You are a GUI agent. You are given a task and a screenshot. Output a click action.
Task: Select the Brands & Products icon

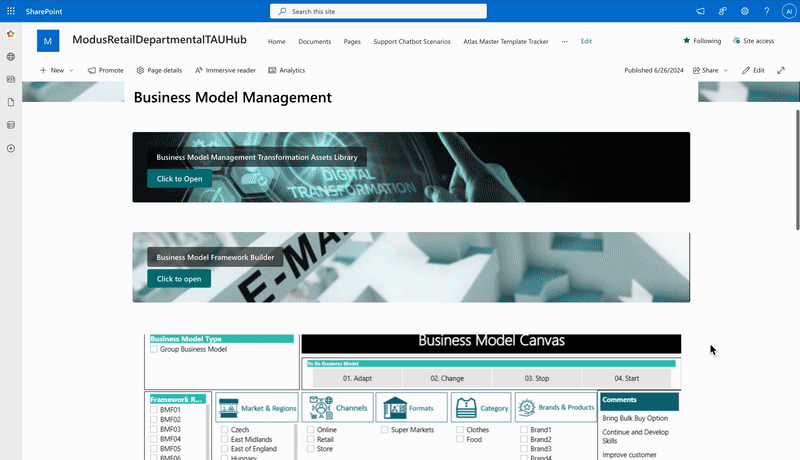tap(527, 407)
